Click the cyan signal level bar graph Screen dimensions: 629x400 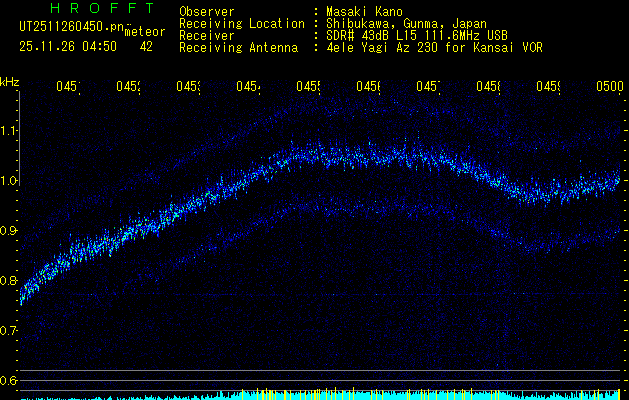320,395
